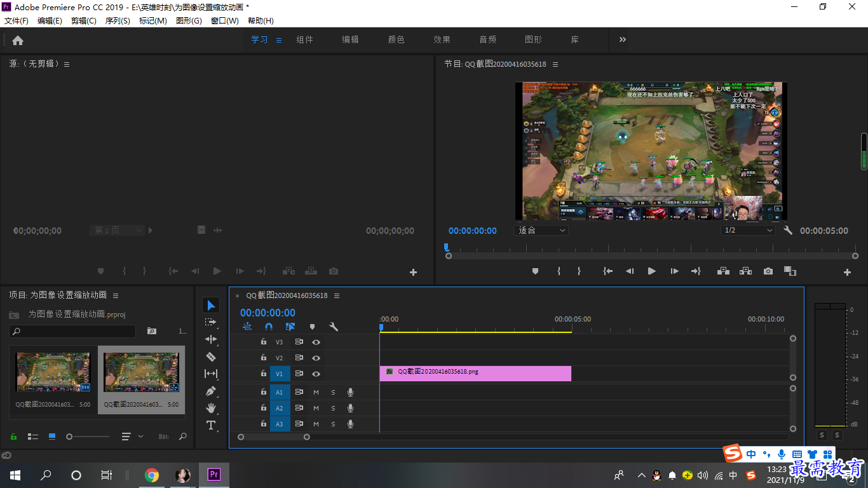The height and width of the screenshot is (488, 868).
Task: Toggle V3 track visibility eye
Action: [316, 342]
